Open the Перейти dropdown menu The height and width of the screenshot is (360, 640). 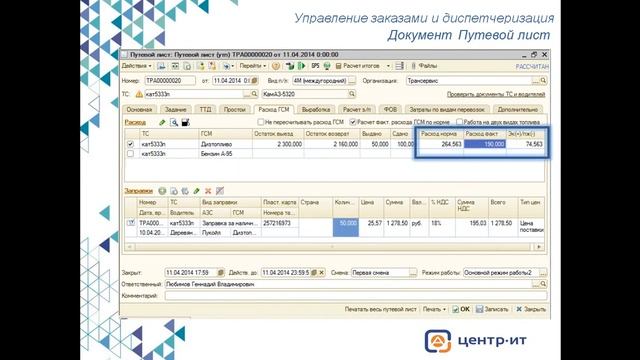coord(253,66)
